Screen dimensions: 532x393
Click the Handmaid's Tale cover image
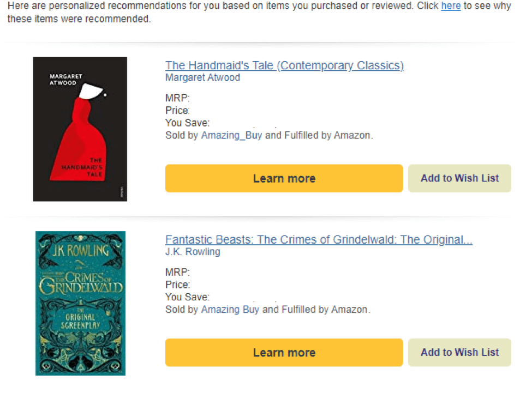click(x=80, y=129)
